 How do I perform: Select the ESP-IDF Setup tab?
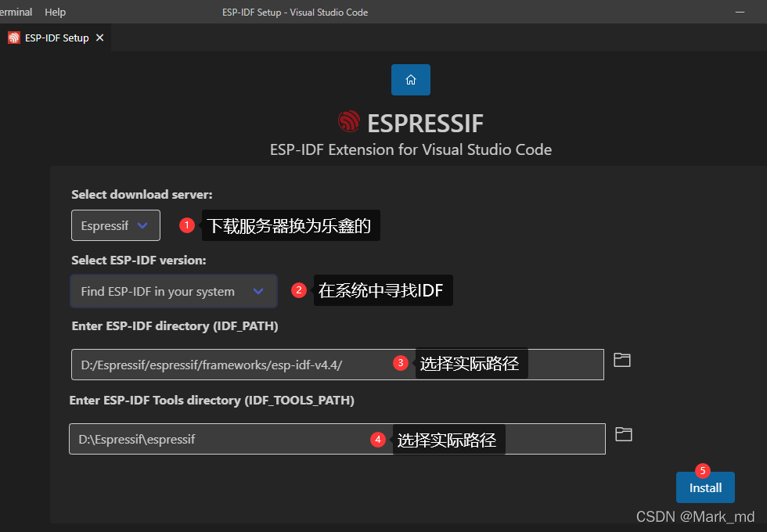coord(56,38)
